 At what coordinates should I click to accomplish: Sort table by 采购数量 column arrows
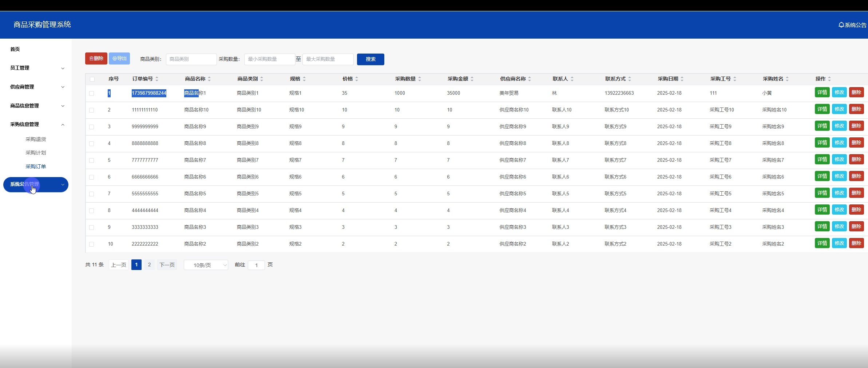coord(420,79)
